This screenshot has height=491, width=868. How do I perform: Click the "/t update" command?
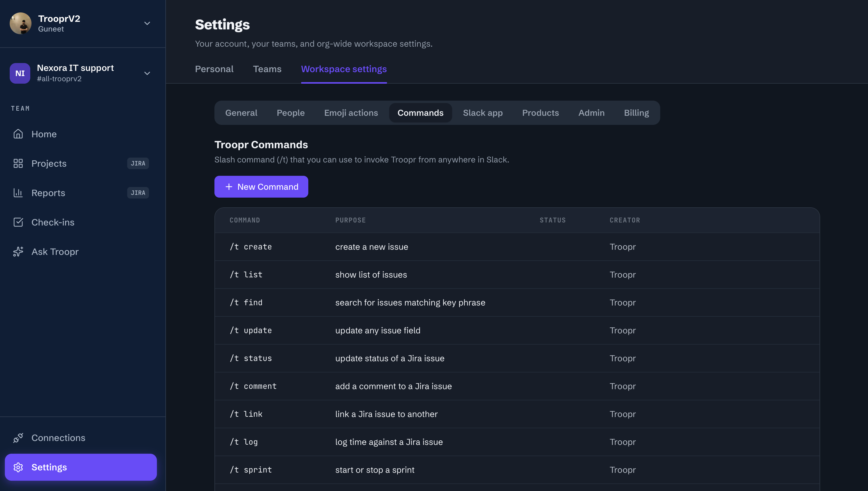pos(251,330)
